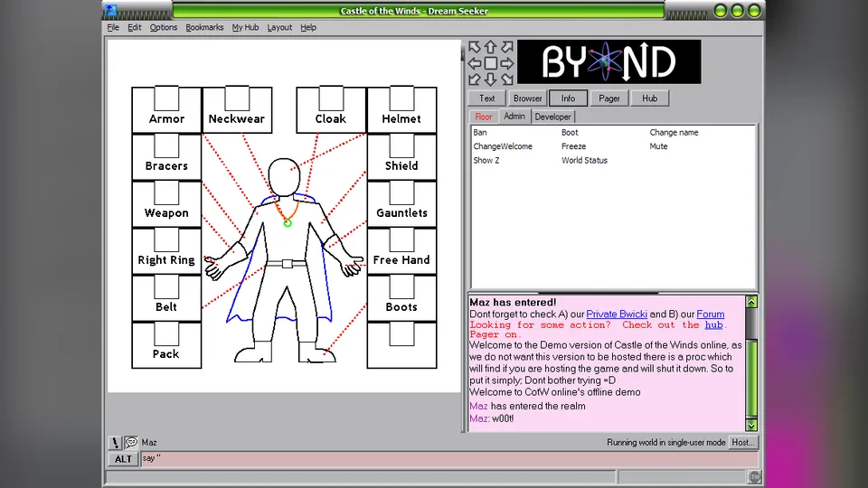Click the chat scrollbar up arrow
Image resolution: width=868 pixels, height=488 pixels.
click(x=751, y=302)
